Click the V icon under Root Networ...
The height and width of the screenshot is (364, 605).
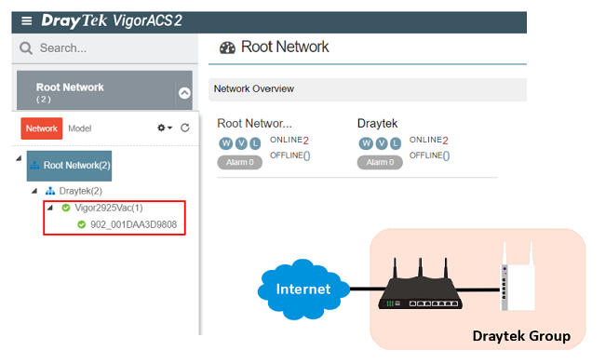[x=241, y=143]
